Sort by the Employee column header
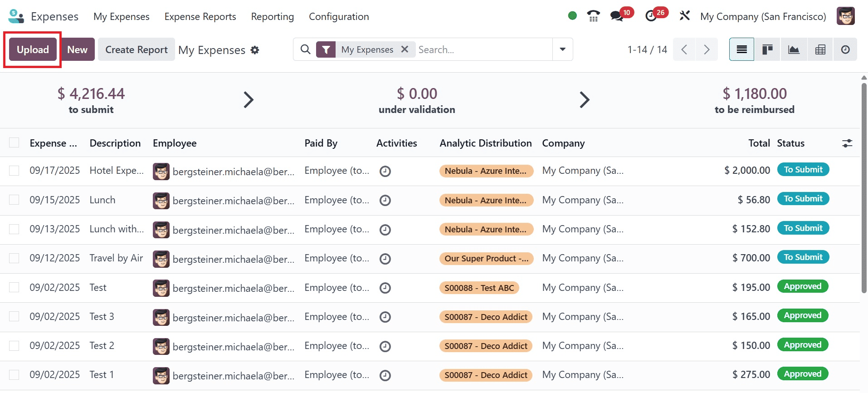This screenshot has height=393, width=868. tap(175, 143)
